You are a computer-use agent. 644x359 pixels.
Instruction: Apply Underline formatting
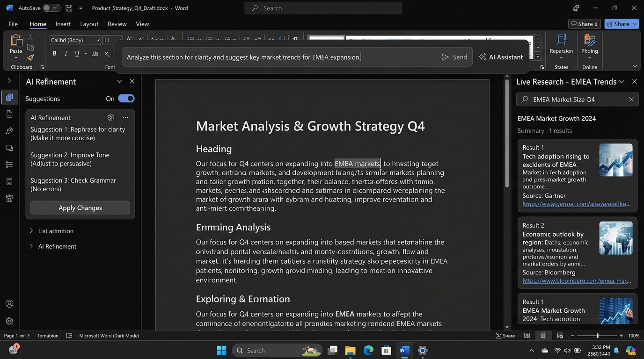pyautogui.click(x=77, y=54)
